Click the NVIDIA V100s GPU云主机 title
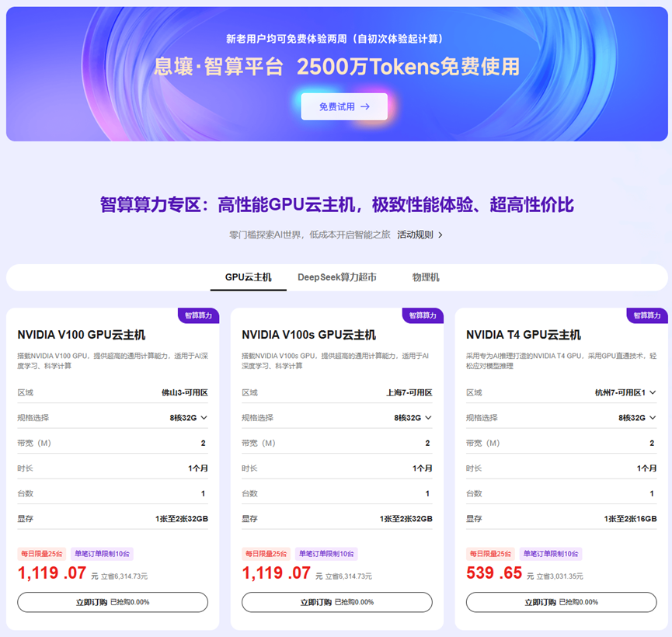672x637 pixels. pos(308,335)
